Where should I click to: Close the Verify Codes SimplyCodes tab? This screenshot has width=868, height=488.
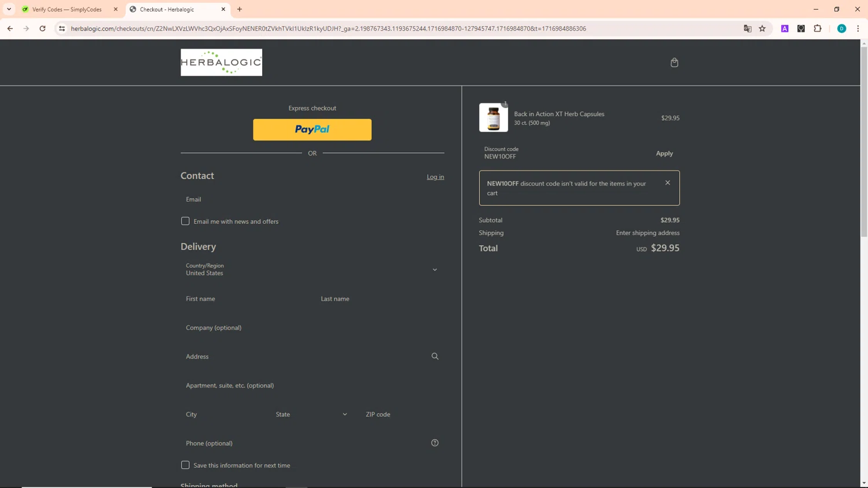click(x=116, y=9)
